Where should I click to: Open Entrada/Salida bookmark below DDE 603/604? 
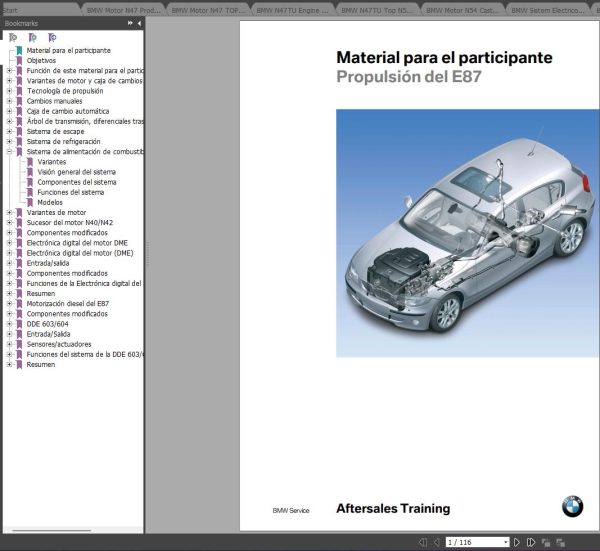tap(48, 334)
